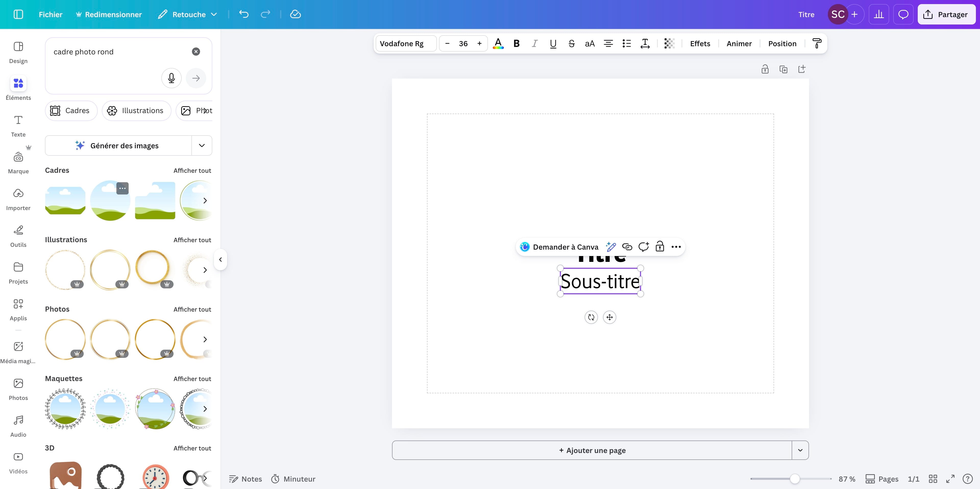Toggle bulleted list formatting
This screenshot has width=980, height=489.
627,43
